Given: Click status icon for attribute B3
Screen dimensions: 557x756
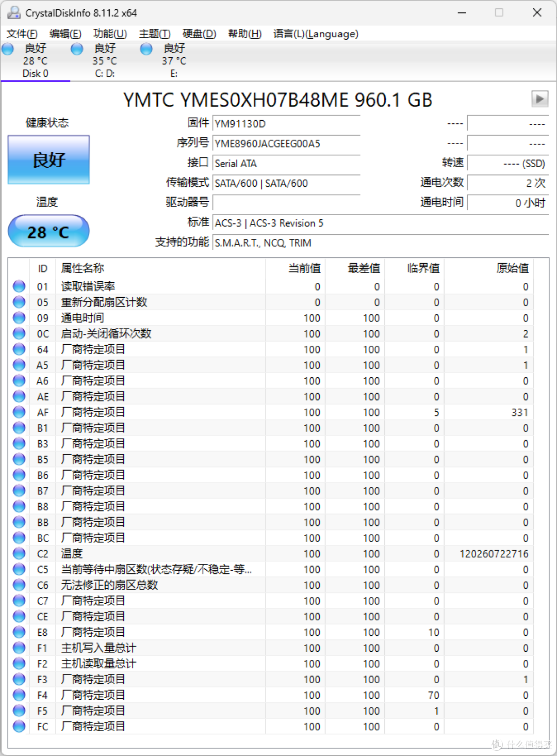Looking at the screenshot, I should [x=19, y=443].
